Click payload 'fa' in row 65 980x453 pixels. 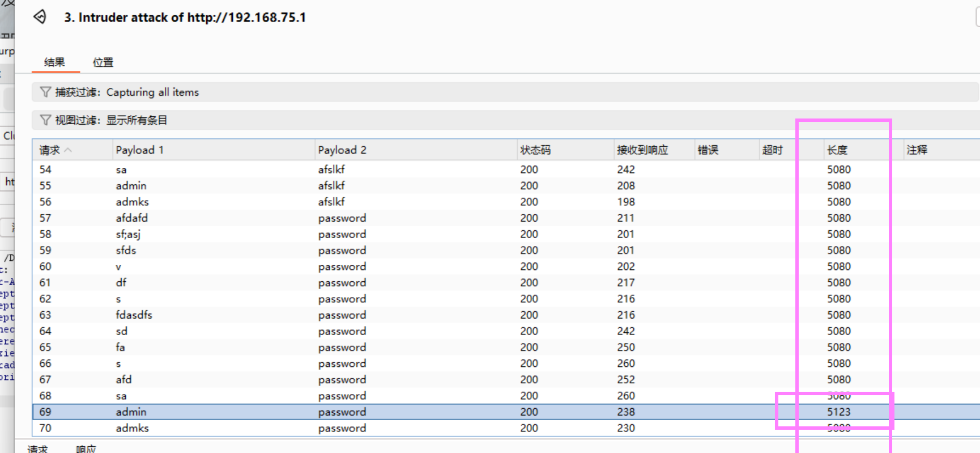pos(120,348)
